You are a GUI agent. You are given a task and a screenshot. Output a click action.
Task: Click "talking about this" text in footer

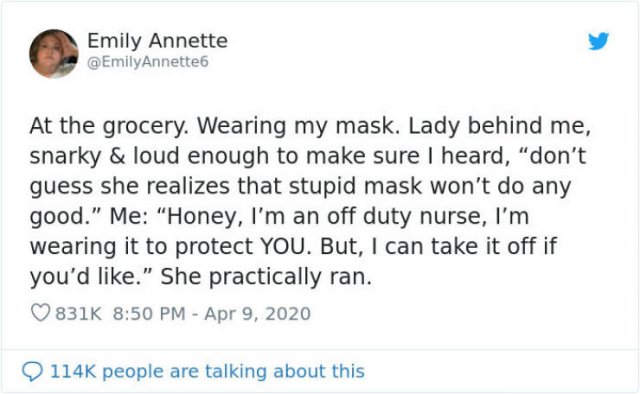click(284, 372)
